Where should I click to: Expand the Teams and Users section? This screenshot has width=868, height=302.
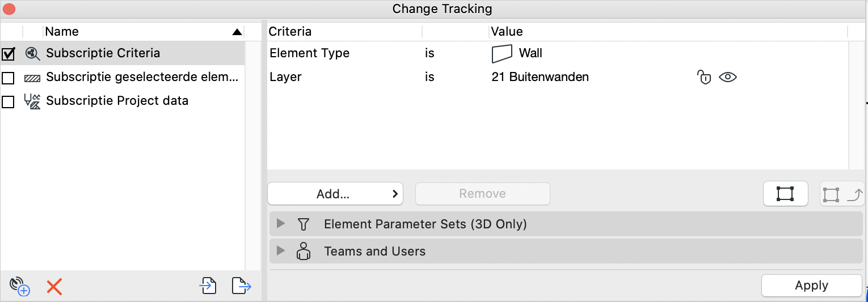pos(280,250)
